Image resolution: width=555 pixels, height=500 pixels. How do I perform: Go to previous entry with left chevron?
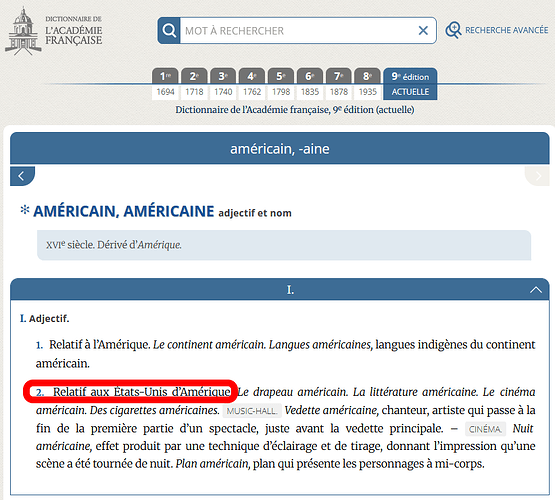[22, 176]
